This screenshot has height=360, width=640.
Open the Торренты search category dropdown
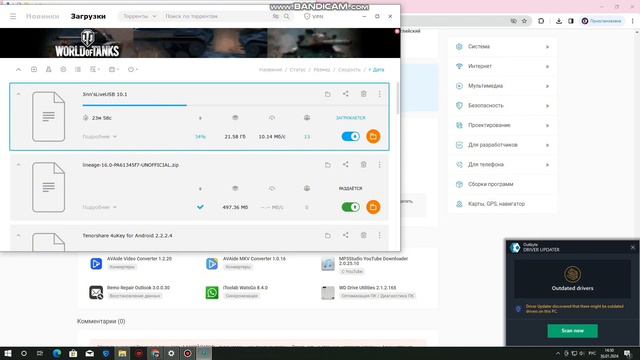pos(140,16)
